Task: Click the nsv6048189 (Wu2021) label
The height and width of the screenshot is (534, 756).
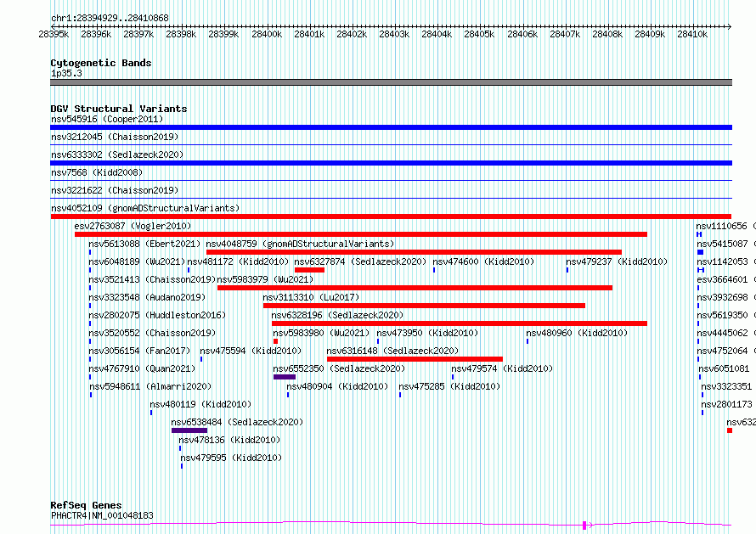Action: [137, 261]
